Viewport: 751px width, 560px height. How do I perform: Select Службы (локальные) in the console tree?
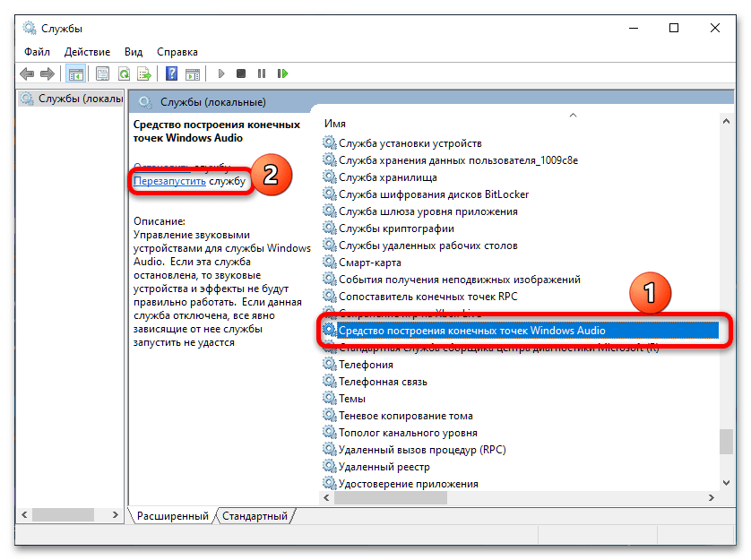coord(72,99)
